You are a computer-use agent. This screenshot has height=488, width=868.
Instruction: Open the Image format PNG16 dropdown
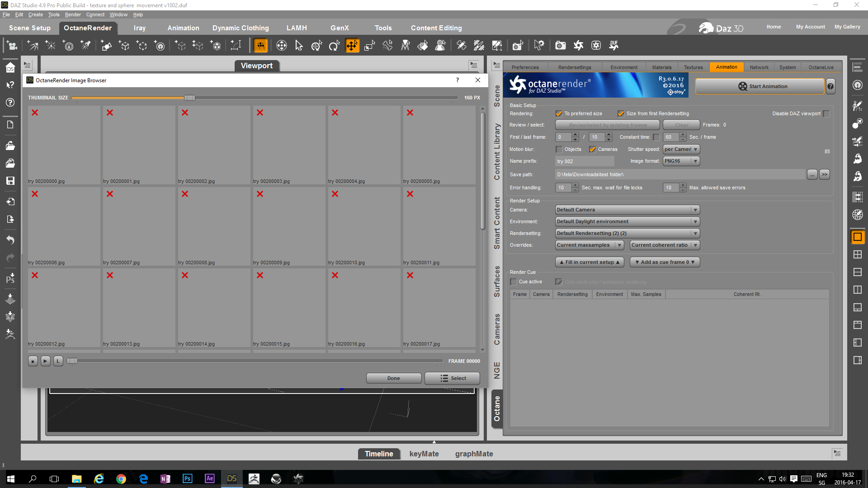coord(681,161)
